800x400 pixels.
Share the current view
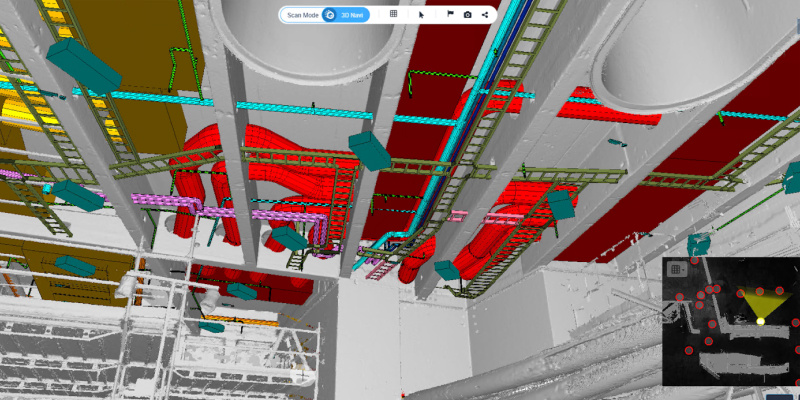(x=485, y=15)
